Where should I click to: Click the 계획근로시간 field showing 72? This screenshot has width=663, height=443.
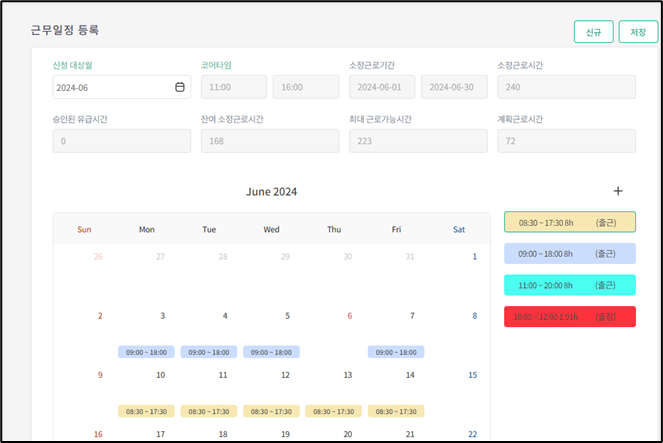click(x=566, y=141)
